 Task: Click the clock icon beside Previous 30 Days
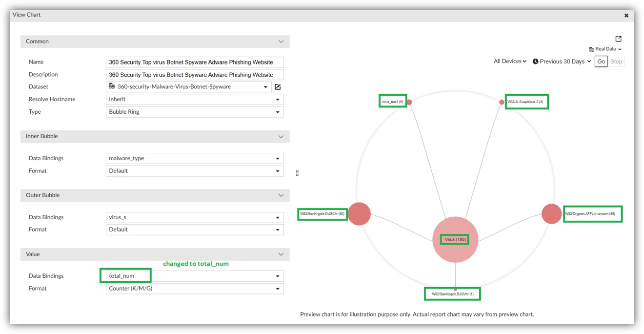(535, 62)
